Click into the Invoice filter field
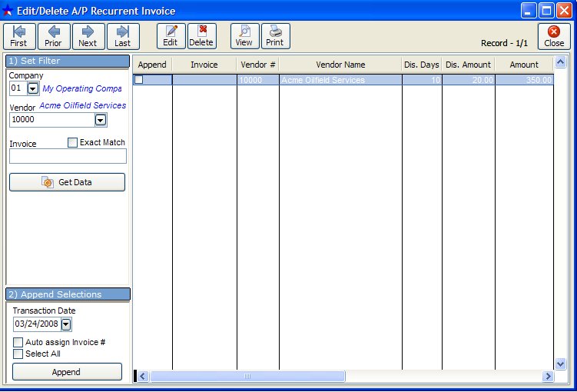The width and height of the screenshot is (577, 392). click(x=68, y=156)
